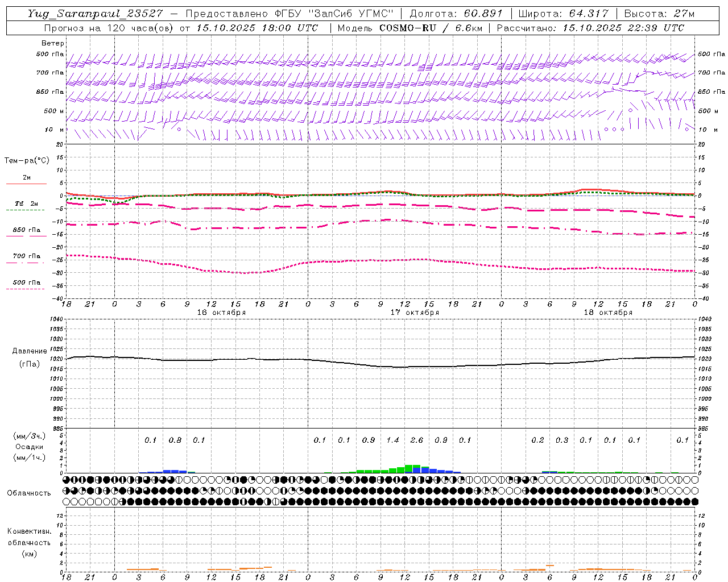Click the station title Yug_Saranpaul_23527
This screenshot has height=582, width=728.
(x=97, y=14)
